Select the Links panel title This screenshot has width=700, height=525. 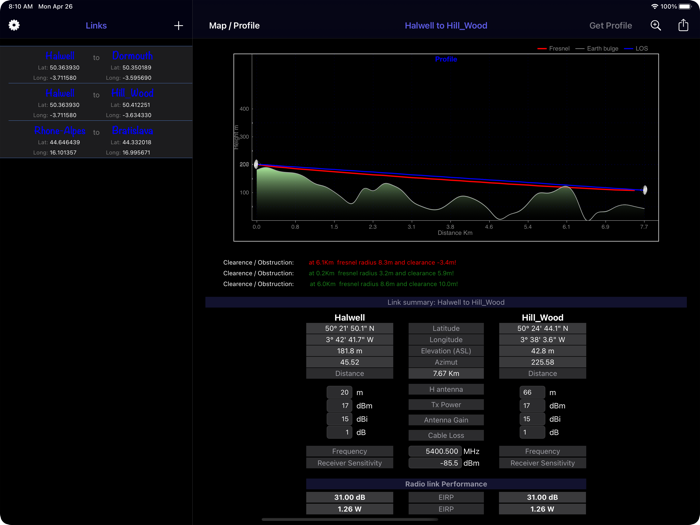tap(96, 25)
